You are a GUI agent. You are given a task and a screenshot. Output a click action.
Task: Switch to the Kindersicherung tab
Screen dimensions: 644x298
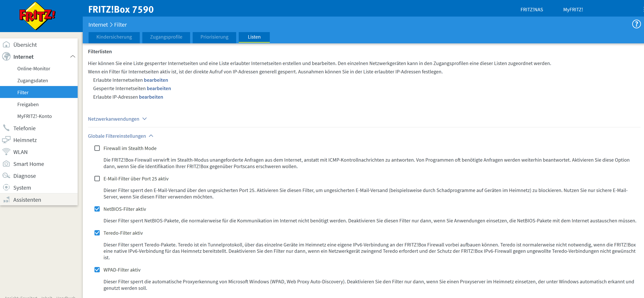coord(114,37)
